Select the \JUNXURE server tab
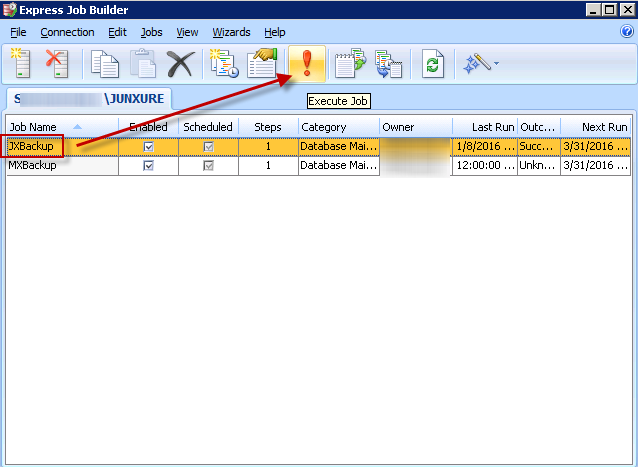The height and width of the screenshot is (467, 638). tap(89, 99)
